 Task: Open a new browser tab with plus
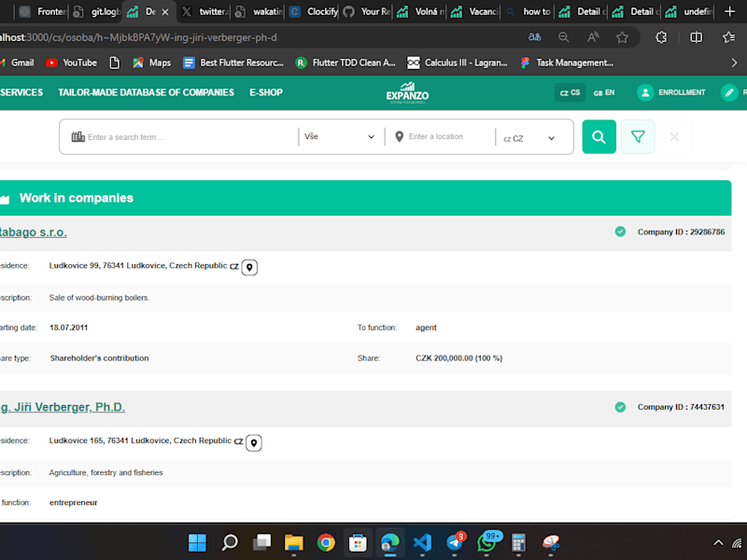(x=729, y=11)
